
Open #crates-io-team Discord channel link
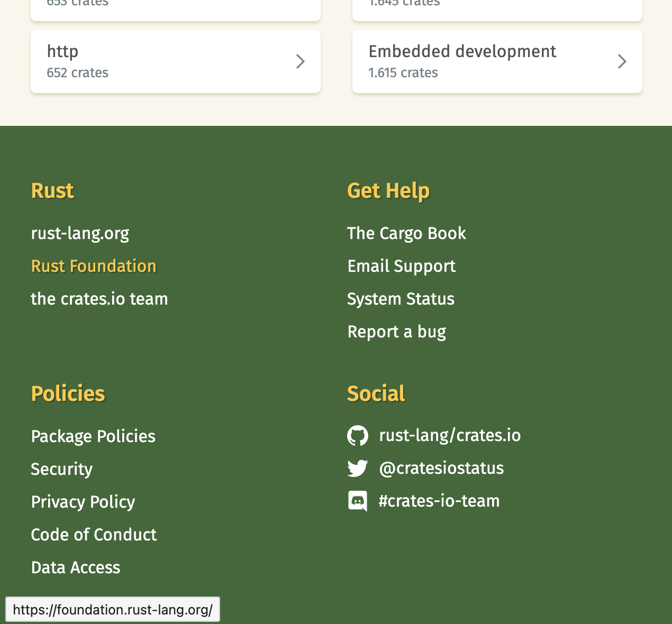(x=439, y=501)
